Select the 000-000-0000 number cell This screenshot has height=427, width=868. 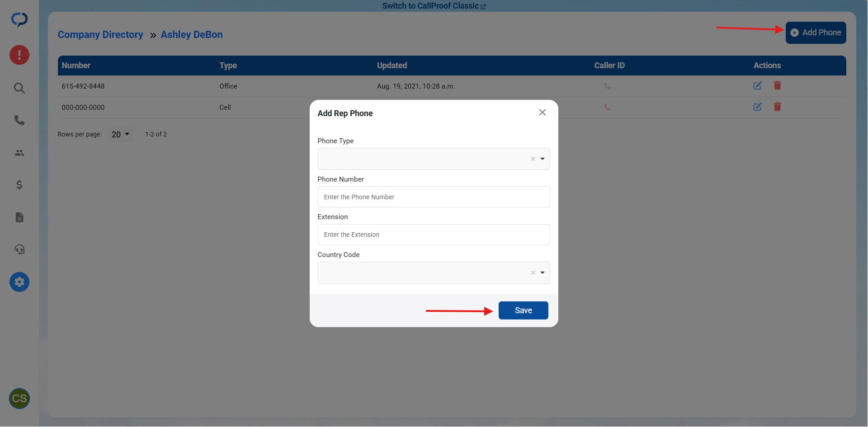pos(83,108)
